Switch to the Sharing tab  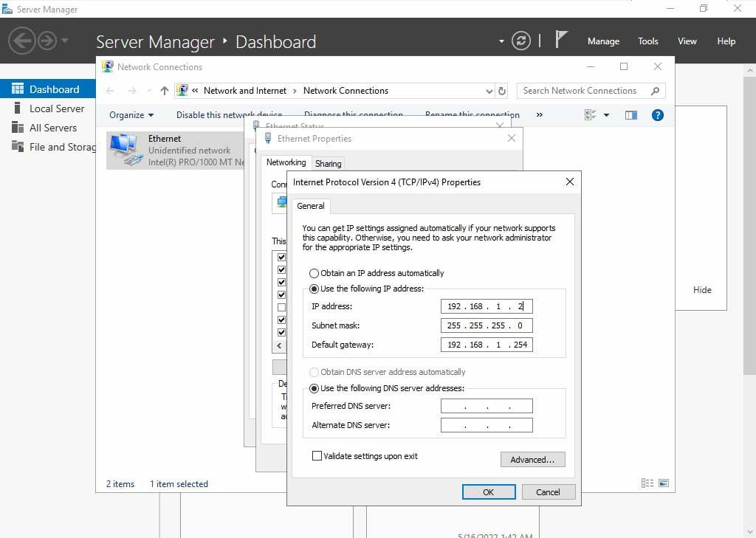coord(328,164)
